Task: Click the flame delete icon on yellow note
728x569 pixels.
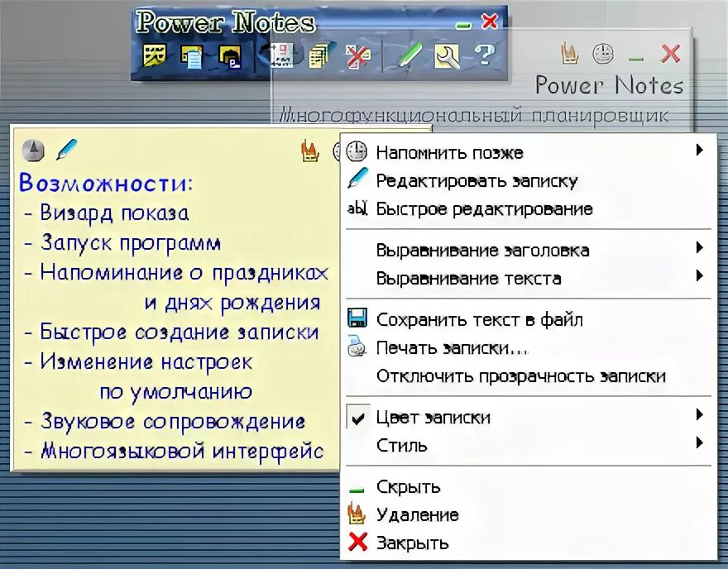Action: (x=309, y=151)
